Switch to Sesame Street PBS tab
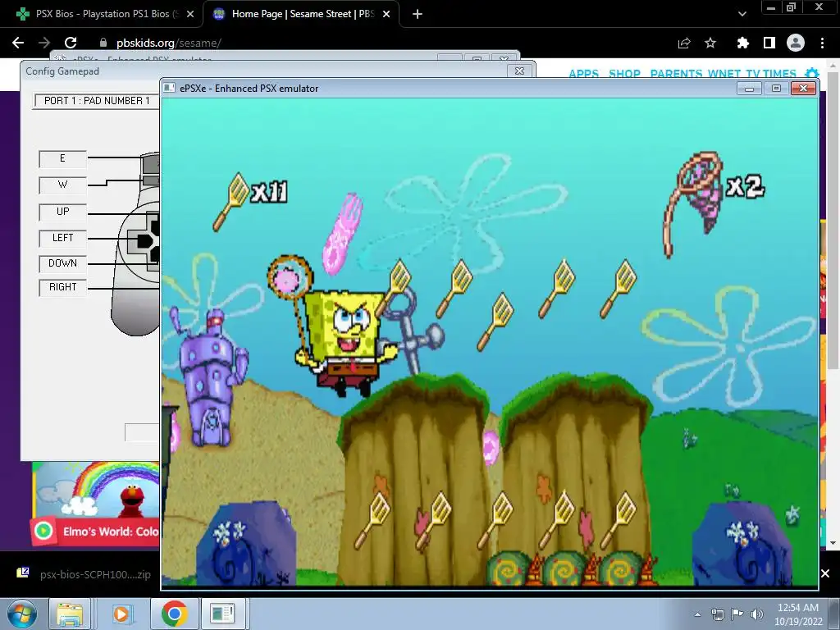This screenshot has height=630, width=840. 300,14
